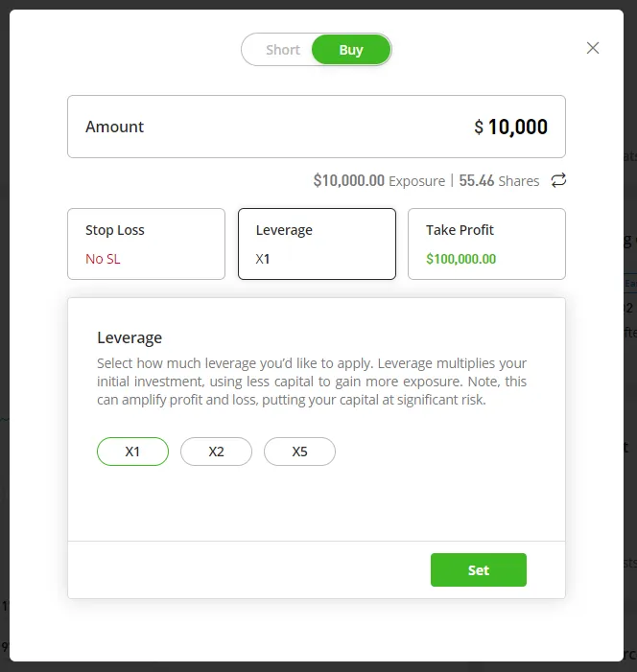
Task: Switch the order toggle to Short
Action: pyautogui.click(x=282, y=50)
